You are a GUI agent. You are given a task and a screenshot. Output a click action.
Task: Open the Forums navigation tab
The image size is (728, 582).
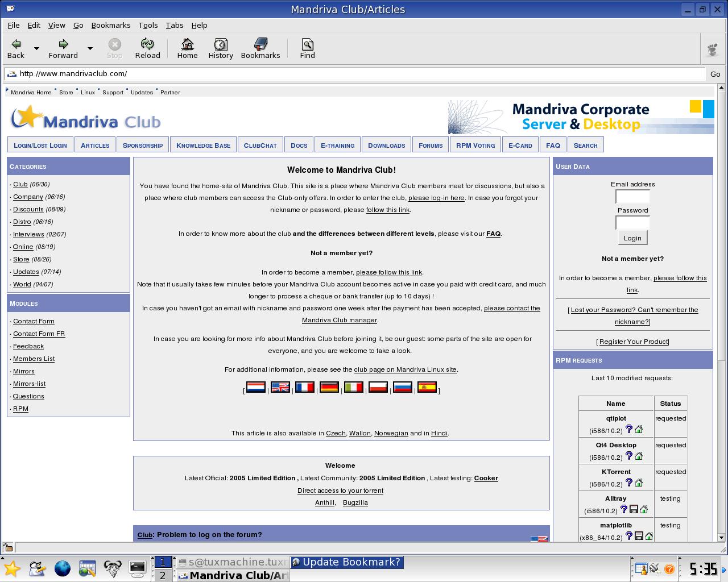(x=431, y=145)
